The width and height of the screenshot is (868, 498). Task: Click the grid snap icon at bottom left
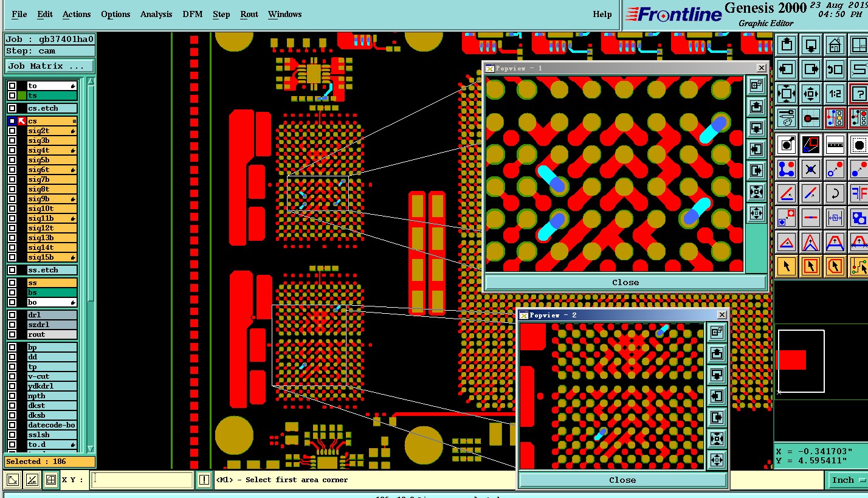pos(51,480)
